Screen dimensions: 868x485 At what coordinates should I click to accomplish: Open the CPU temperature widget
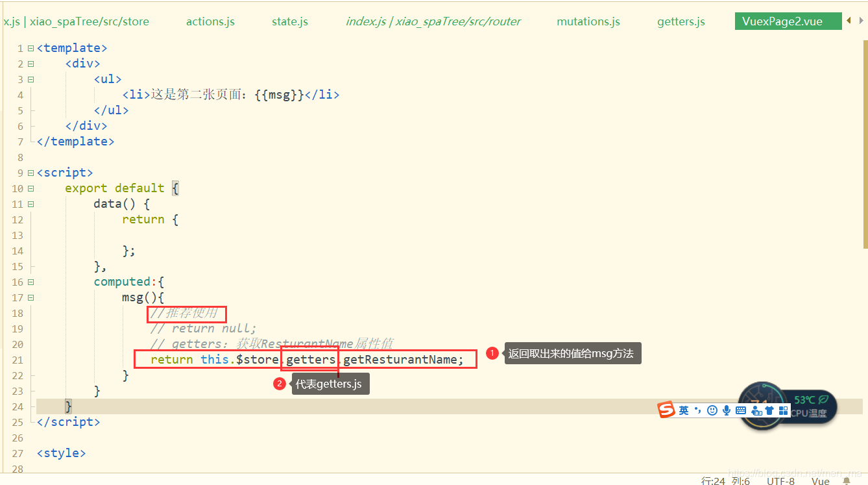coord(788,406)
